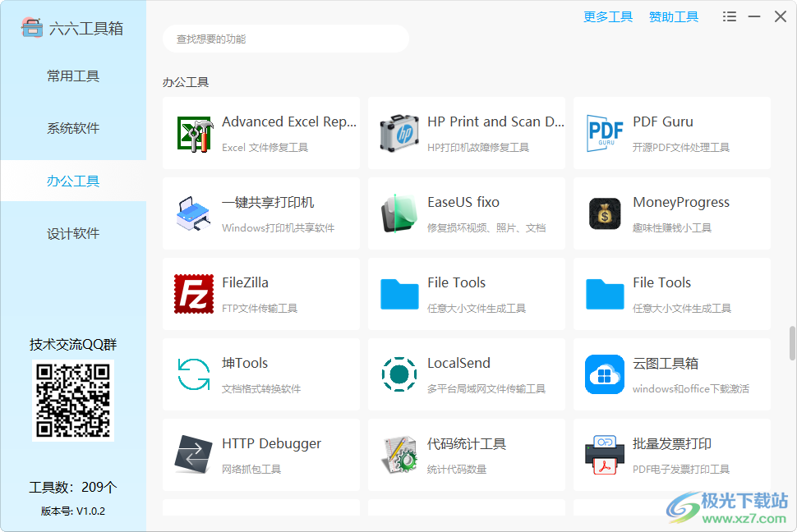Switch to the 系统软件 tab

pyautogui.click(x=73, y=129)
